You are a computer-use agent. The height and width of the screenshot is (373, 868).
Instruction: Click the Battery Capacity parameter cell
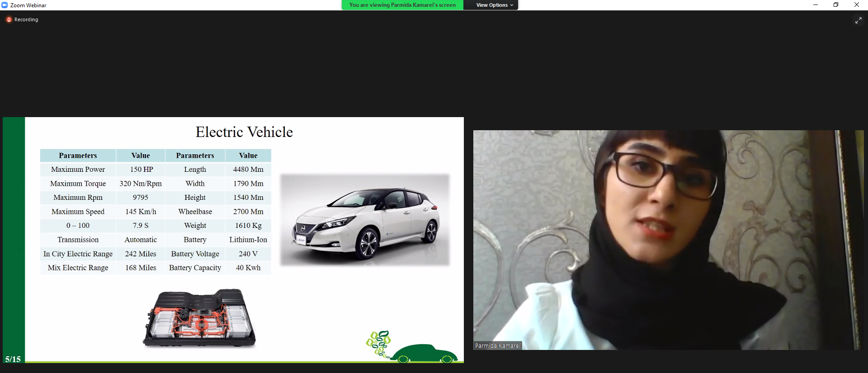click(x=195, y=268)
